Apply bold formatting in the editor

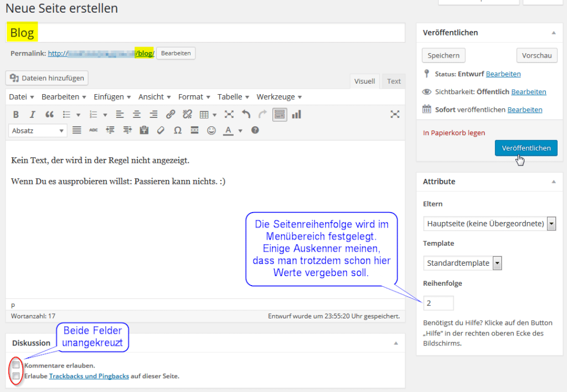tap(16, 115)
